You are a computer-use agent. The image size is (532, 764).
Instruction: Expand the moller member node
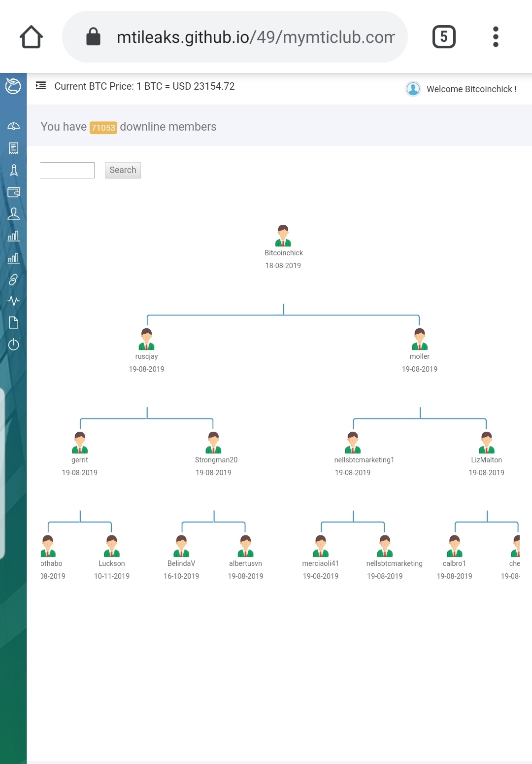coord(420,340)
